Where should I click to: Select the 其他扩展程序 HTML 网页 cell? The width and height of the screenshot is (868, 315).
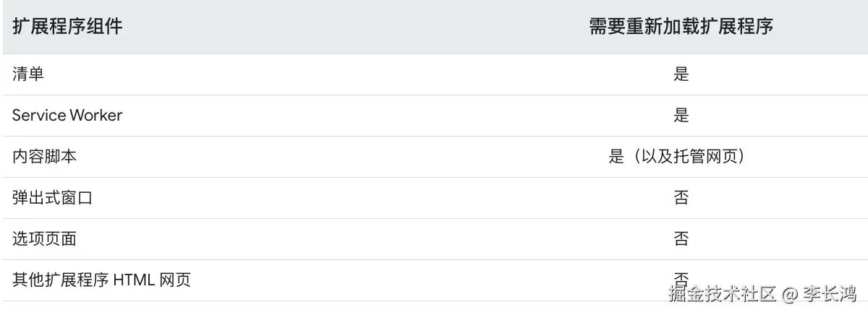101,280
